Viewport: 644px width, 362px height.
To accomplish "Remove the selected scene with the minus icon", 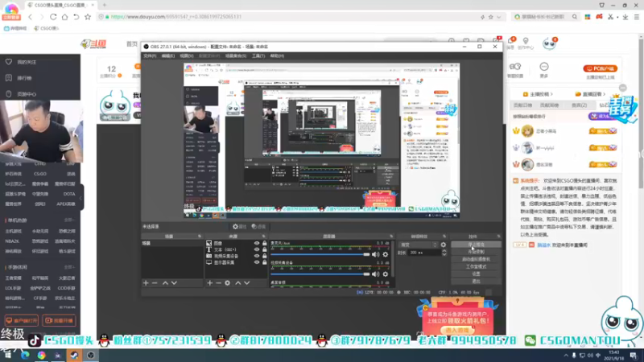I will click(155, 283).
